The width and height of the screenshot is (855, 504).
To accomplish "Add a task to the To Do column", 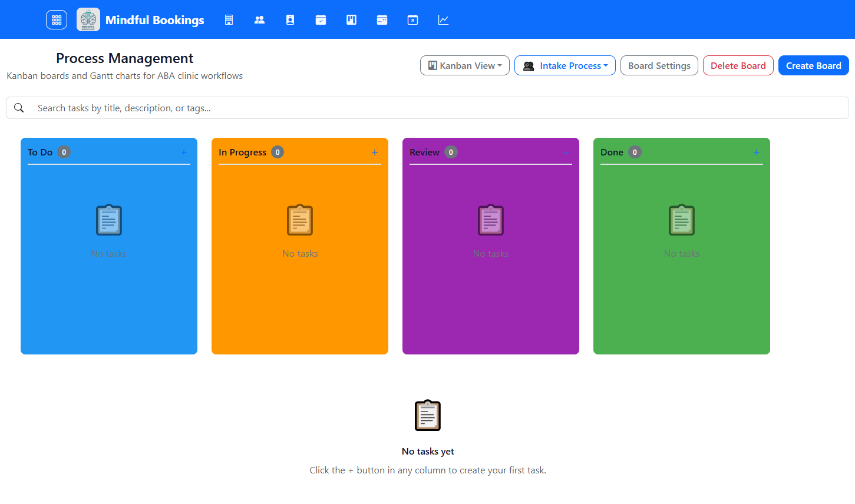I will click(x=183, y=152).
